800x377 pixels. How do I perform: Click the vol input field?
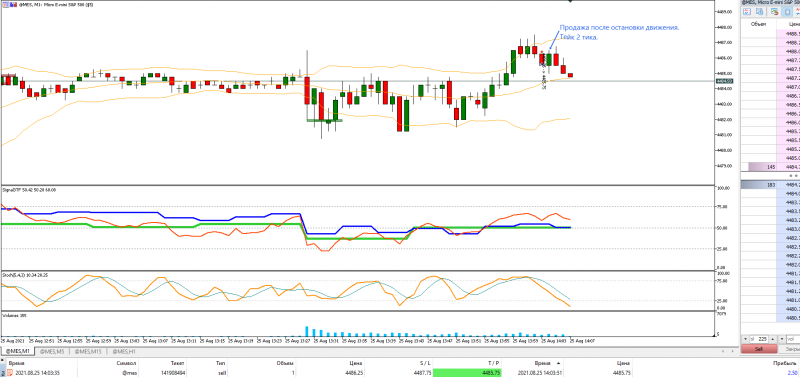tap(793, 339)
